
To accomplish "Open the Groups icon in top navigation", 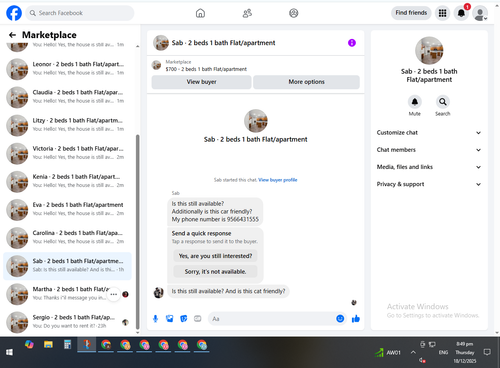I will click(x=294, y=13).
